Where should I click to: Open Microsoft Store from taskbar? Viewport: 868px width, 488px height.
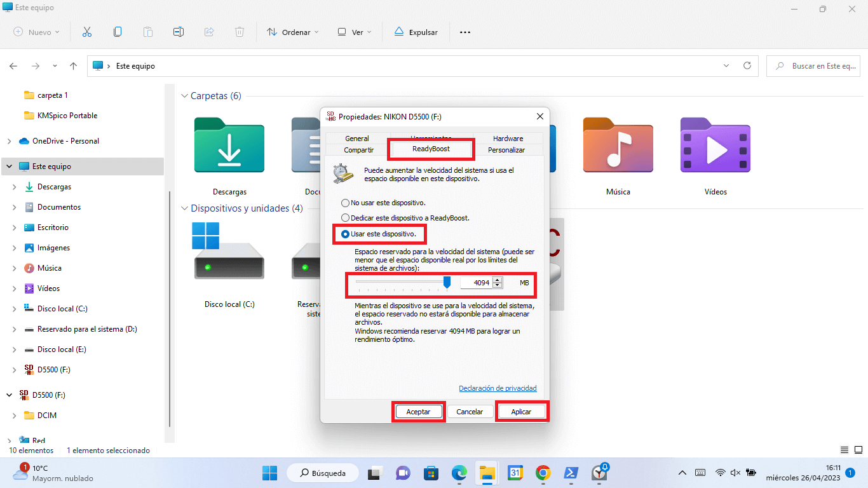pos(431,473)
